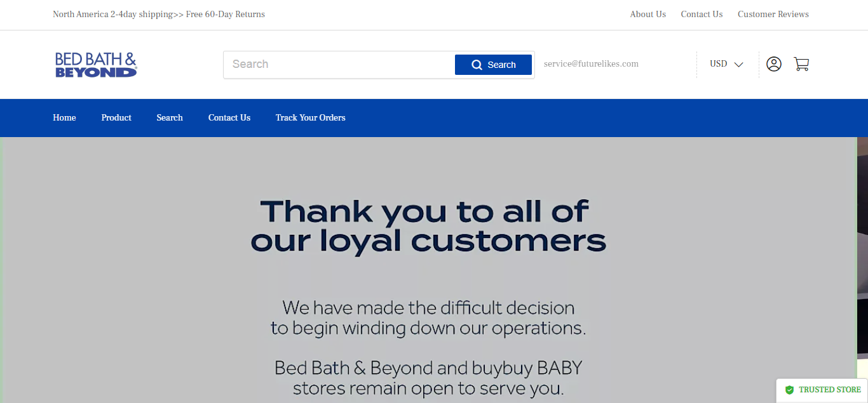Click the chevron next to USD
Viewport: 868px width, 403px height.
pyautogui.click(x=738, y=64)
